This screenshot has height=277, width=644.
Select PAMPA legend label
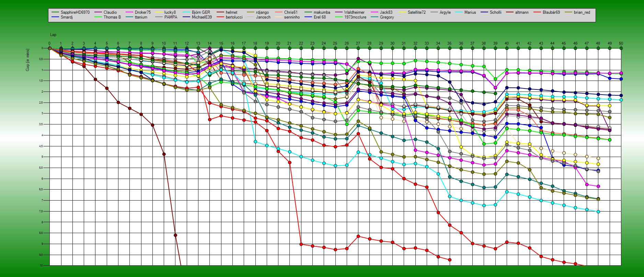[x=171, y=17]
